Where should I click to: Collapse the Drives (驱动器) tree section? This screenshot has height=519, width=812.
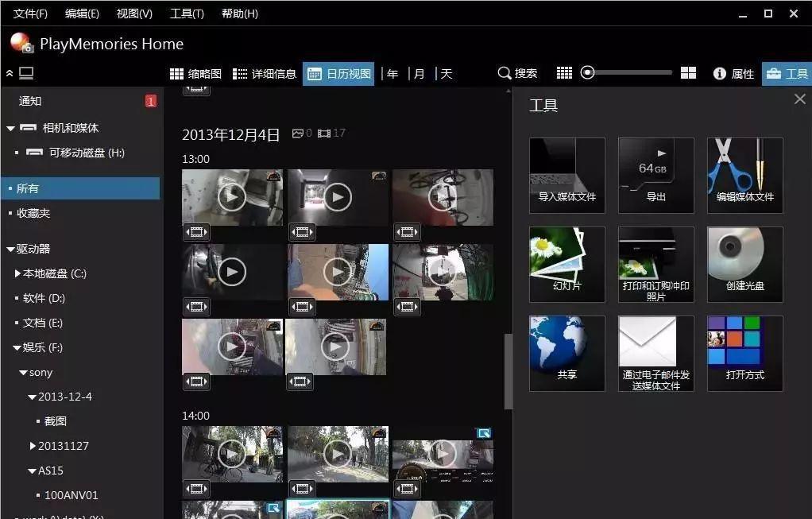pos(10,249)
